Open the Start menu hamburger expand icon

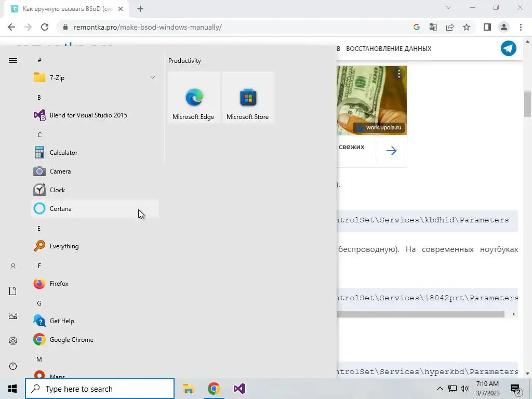tap(13, 60)
